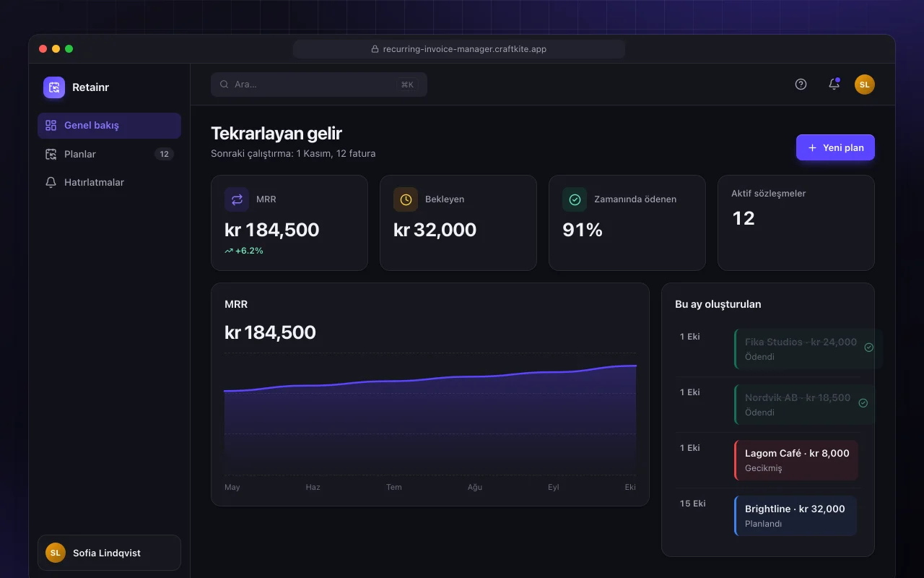Click the Planlar sidebar icon

[x=51, y=154]
